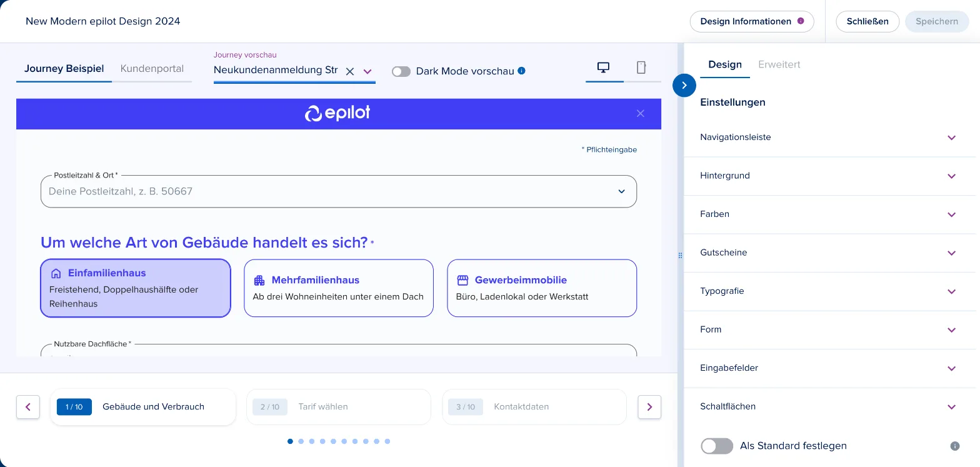Open the Erweitert tab
The height and width of the screenshot is (467, 980).
tap(779, 64)
